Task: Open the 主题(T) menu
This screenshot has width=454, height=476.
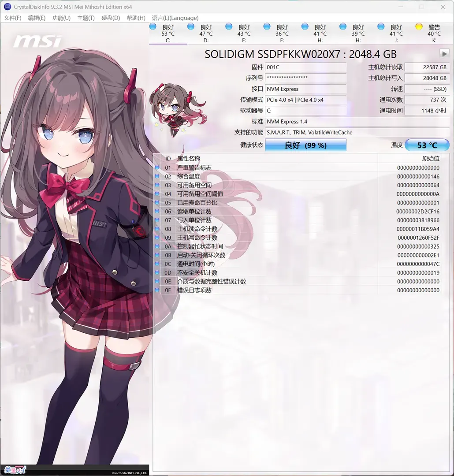Action: pyautogui.click(x=86, y=18)
